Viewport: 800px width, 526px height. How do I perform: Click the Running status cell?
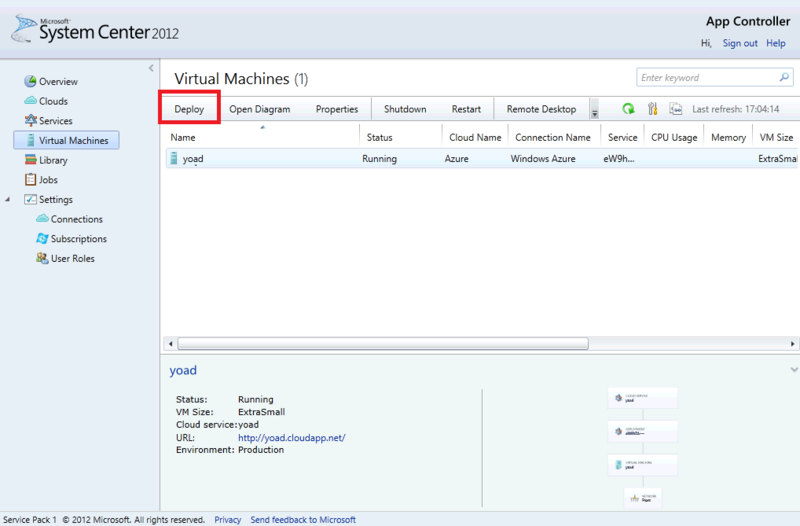[380, 159]
